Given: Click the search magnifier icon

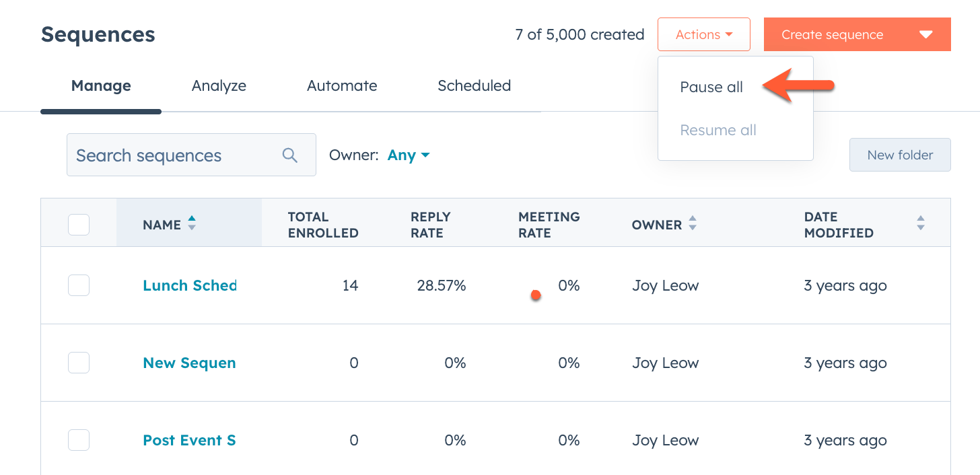Looking at the screenshot, I should click(x=289, y=155).
